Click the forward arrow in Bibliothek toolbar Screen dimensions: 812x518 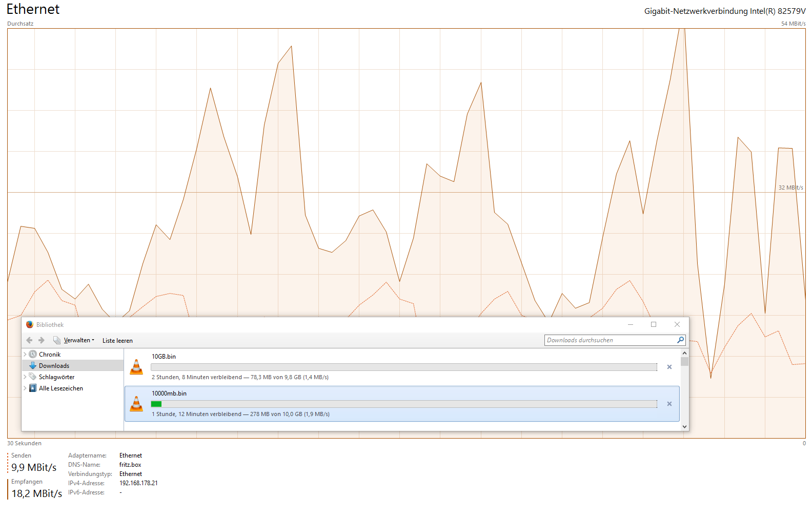42,340
